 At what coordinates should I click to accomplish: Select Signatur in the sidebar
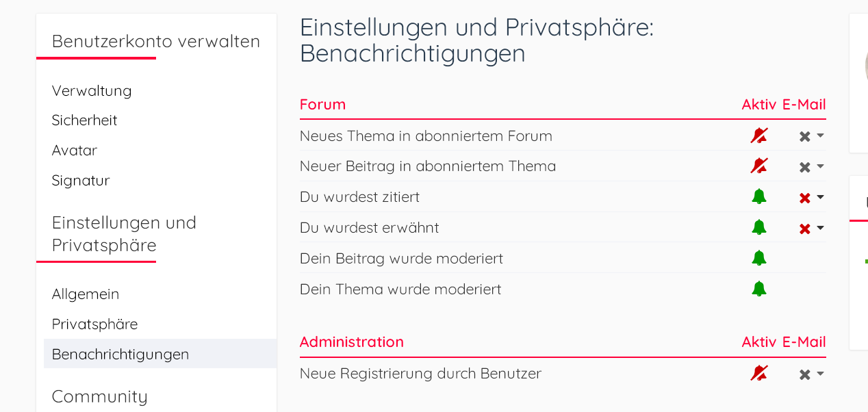81,181
